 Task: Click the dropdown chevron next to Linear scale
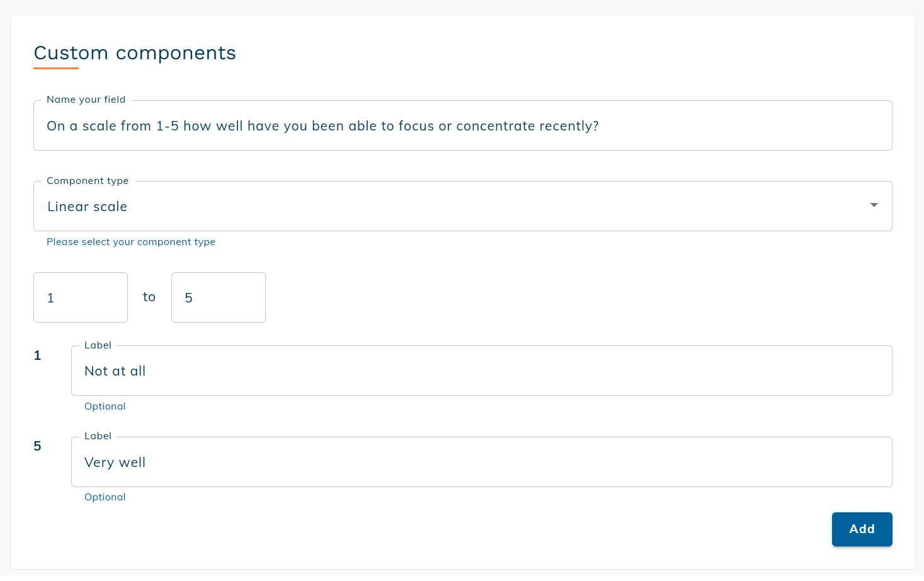[x=874, y=205]
